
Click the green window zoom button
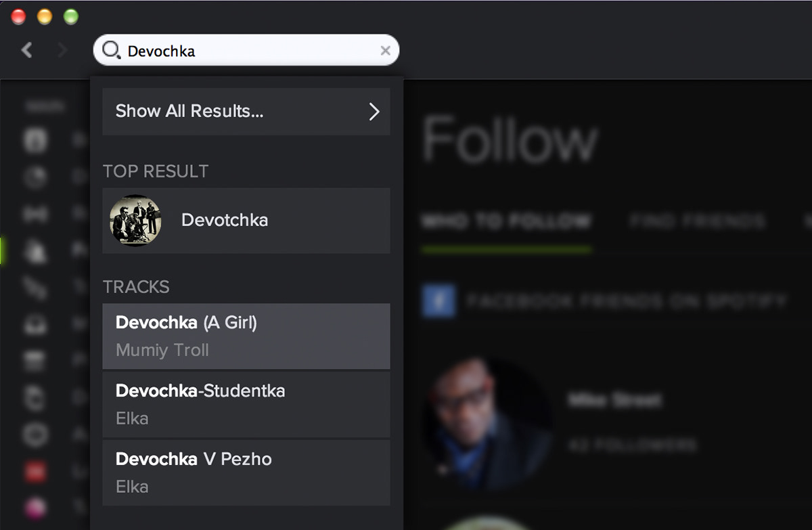[70, 16]
